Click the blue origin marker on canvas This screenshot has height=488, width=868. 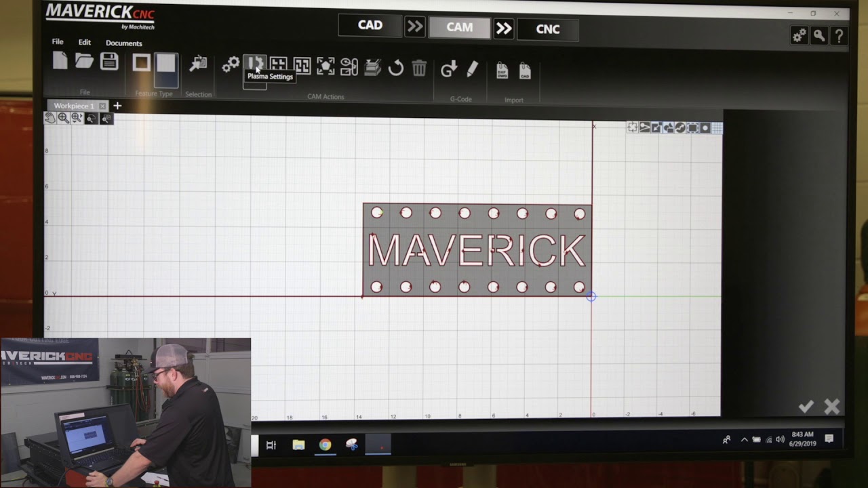tap(591, 296)
